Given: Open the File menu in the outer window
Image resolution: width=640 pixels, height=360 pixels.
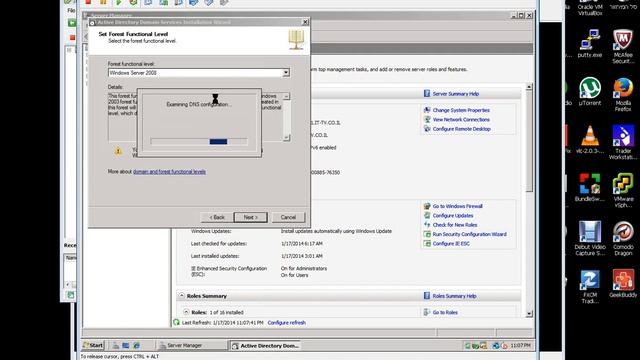Looking at the screenshot, I should pos(71,10).
